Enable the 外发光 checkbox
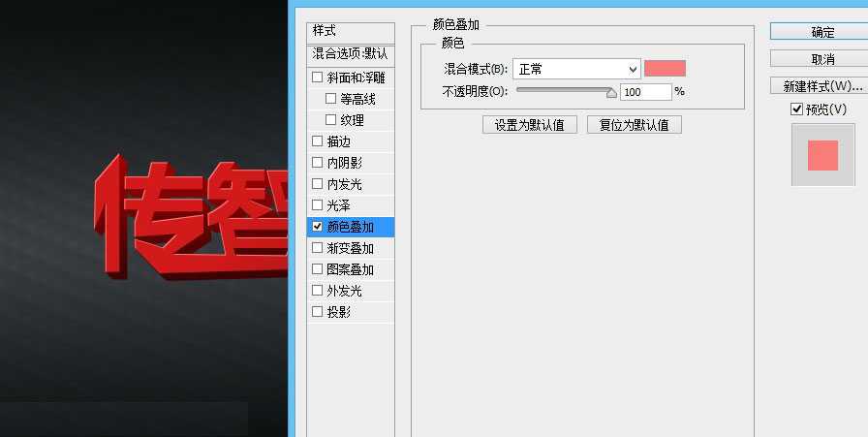The width and height of the screenshot is (868, 437). click(317, 290)
